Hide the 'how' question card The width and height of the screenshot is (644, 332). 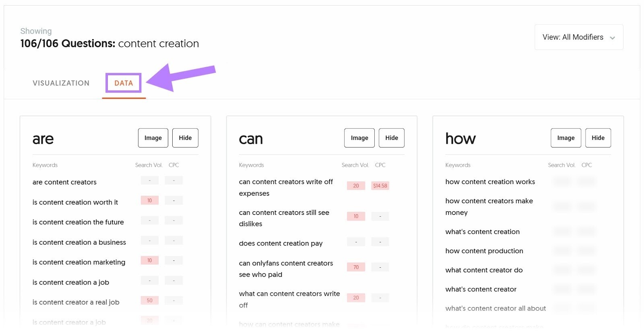[598, 138]
